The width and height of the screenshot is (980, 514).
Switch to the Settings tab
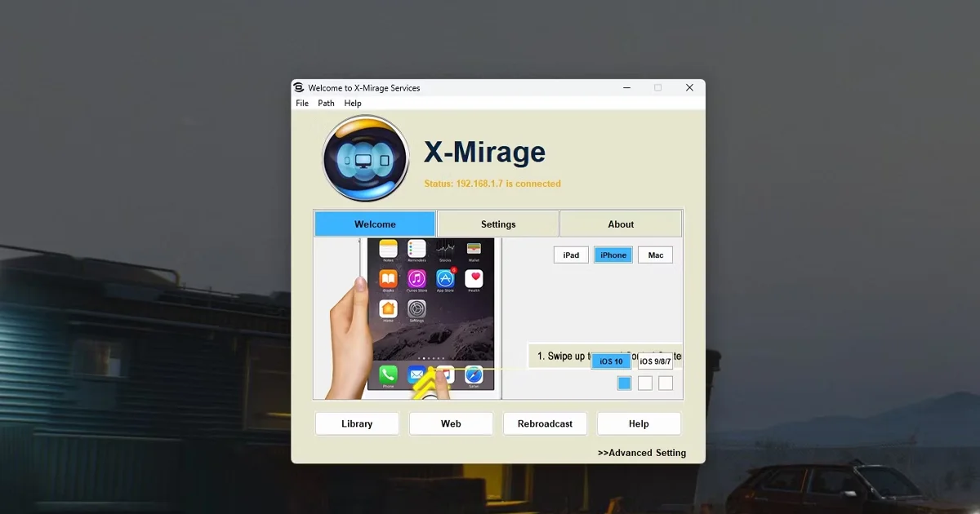pos(498,224)
